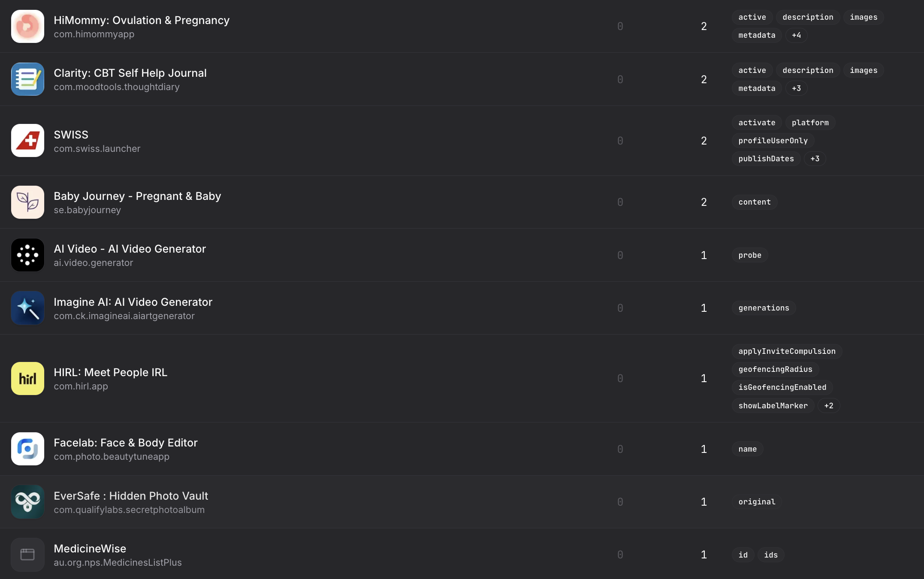The width and height of the screenshot is (924, 579).
Task: Click the profileUserOnly tag
Action: click(773, 141)
